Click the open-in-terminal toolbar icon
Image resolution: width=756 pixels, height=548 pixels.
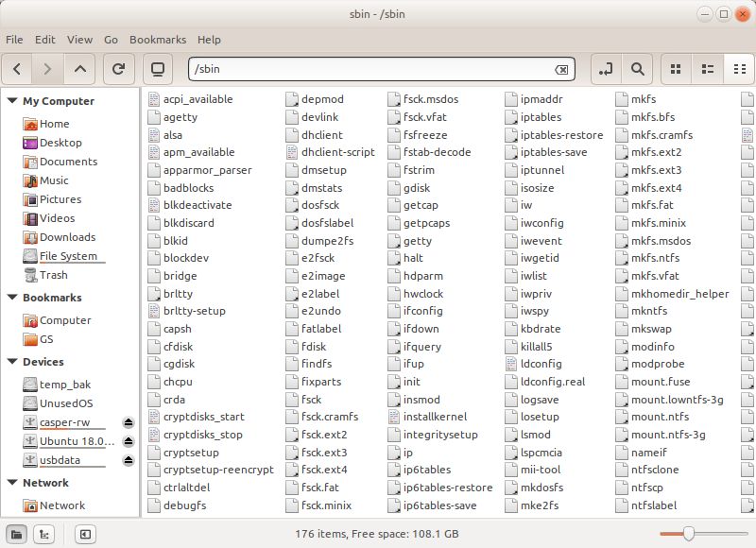pos(157,68)
